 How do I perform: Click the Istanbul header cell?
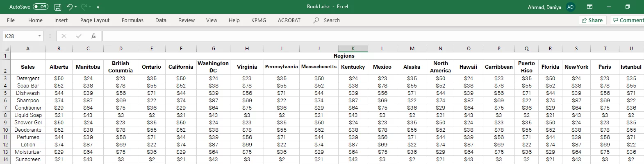(x=631, y=67)
